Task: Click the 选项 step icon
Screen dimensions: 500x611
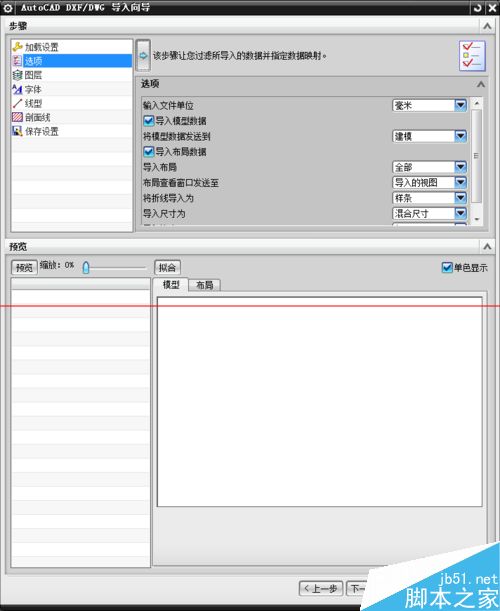Action: coord(18,61)
